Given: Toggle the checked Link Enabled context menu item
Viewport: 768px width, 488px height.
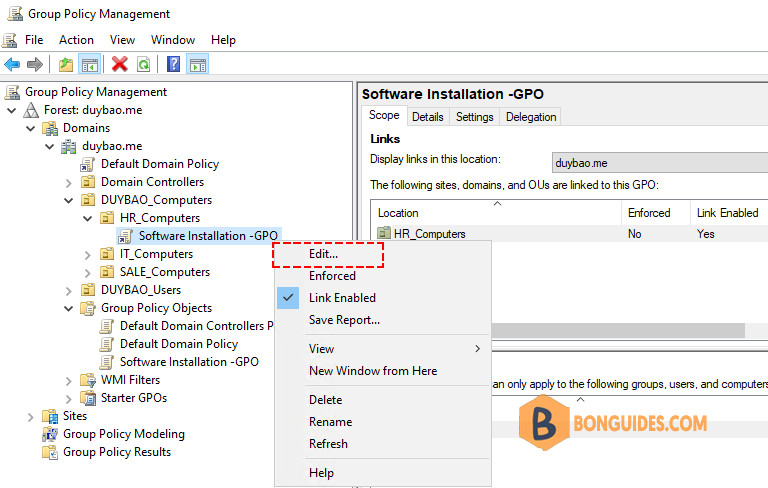Looking at the screenshot, I should (x=384, y=298).
